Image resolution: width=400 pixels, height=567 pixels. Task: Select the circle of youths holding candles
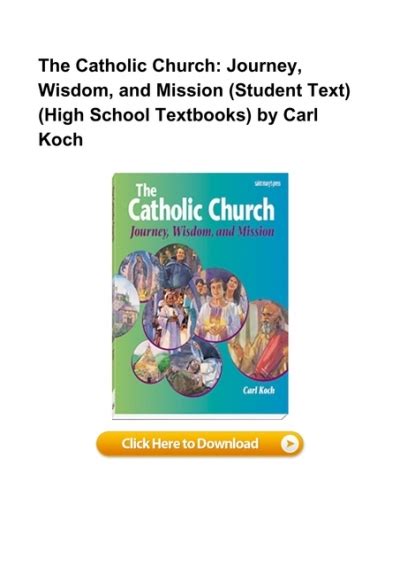click(221, 306)
